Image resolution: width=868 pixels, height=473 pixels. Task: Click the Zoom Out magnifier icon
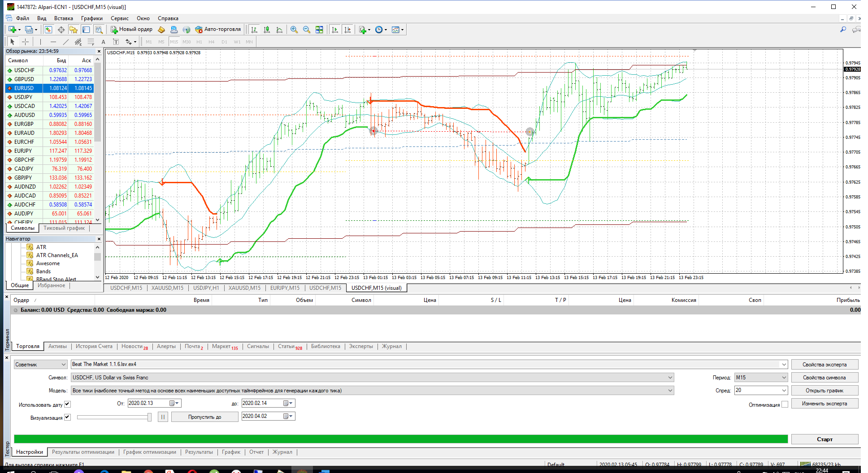(307, 30)
